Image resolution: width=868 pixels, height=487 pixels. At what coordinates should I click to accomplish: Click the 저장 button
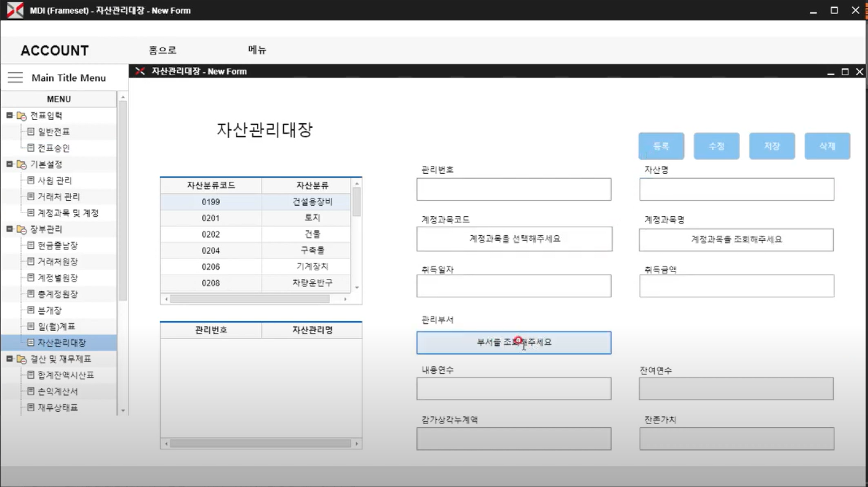(772, 146)
